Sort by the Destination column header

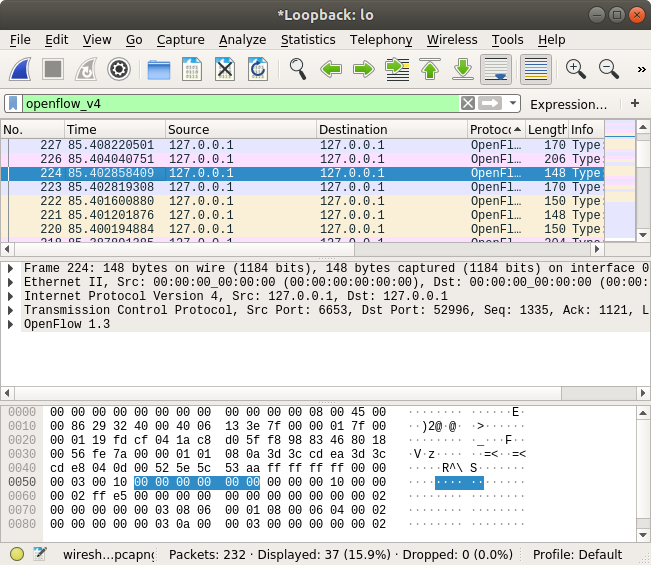(x=392, y=130)
